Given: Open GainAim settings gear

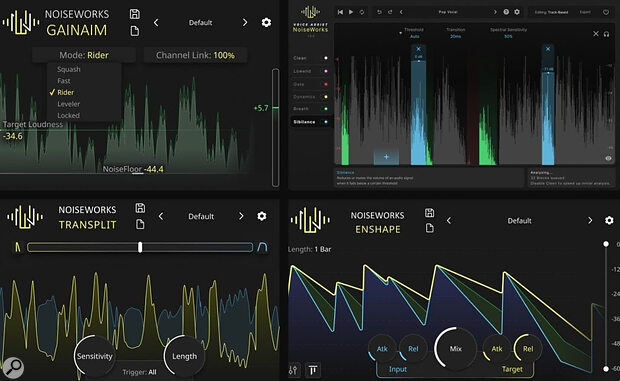Looking at the screenshot, I should pyautogui.click(x=266, y=23).
